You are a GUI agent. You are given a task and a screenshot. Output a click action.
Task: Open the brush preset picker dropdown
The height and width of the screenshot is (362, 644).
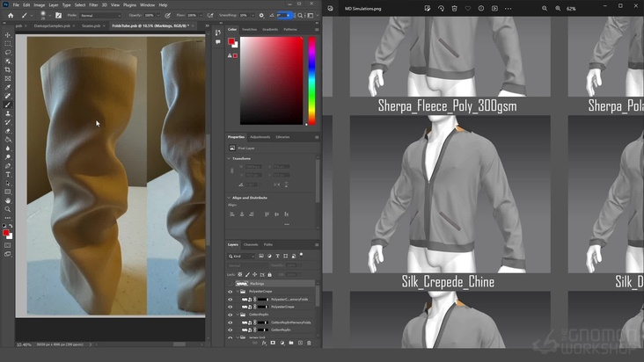click(49, 16)
